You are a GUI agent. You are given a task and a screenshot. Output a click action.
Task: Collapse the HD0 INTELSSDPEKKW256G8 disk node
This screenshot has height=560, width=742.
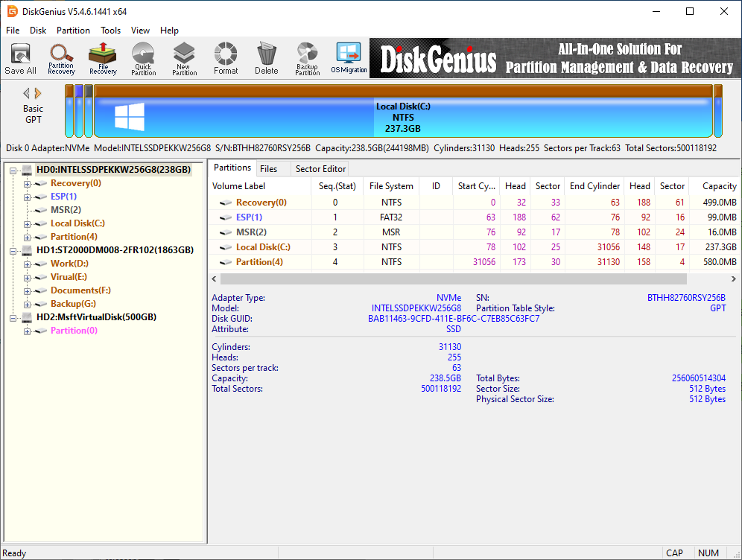[x=13, y=171]
